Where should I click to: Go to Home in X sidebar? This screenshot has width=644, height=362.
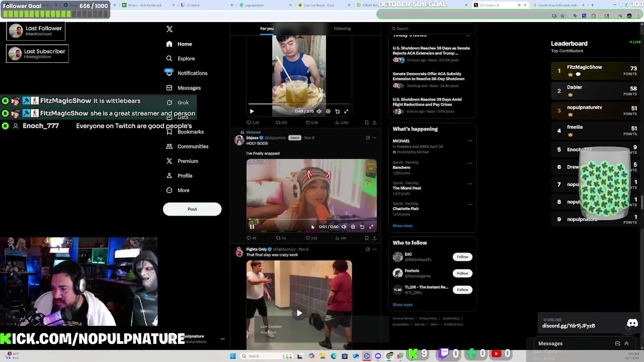tap(179, 44)
